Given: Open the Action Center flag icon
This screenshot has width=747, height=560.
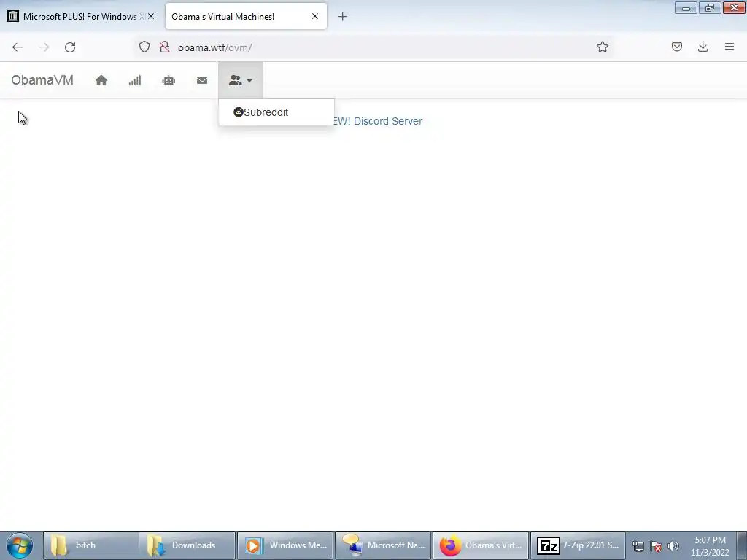Looking at the screenshot, I should click(x=656, y=547).
